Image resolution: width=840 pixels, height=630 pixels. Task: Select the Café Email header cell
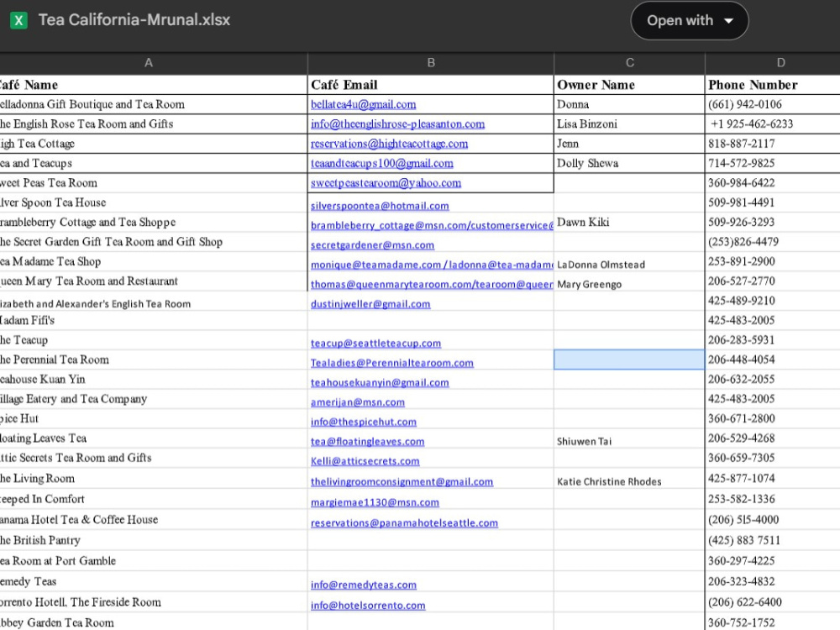431,85
